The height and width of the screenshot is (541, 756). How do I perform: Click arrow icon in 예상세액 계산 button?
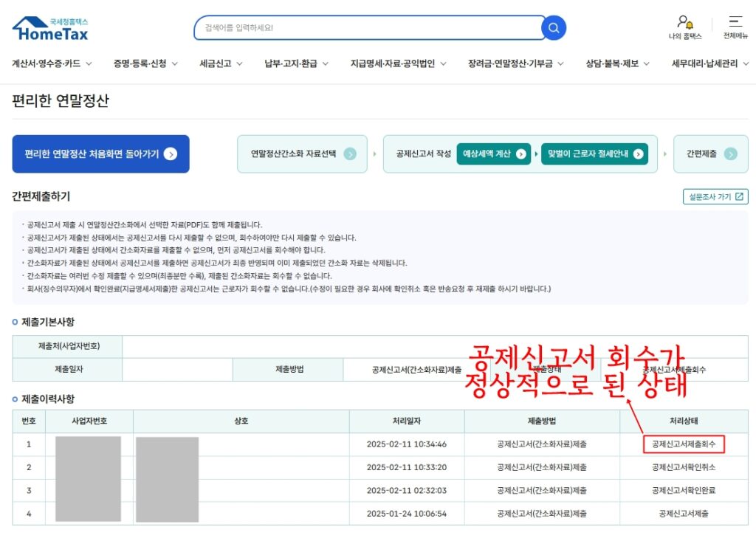click(520, 154)
